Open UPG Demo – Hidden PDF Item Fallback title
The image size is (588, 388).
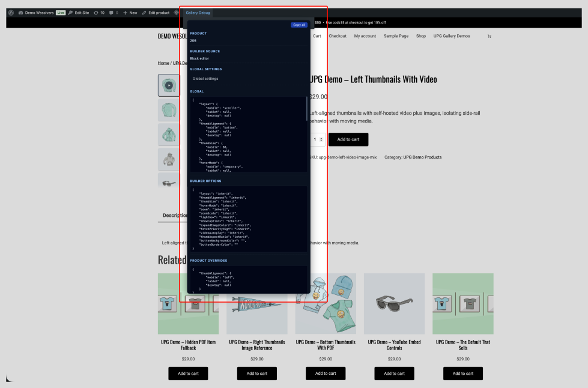pyautogui.click(x=188, y=345)
